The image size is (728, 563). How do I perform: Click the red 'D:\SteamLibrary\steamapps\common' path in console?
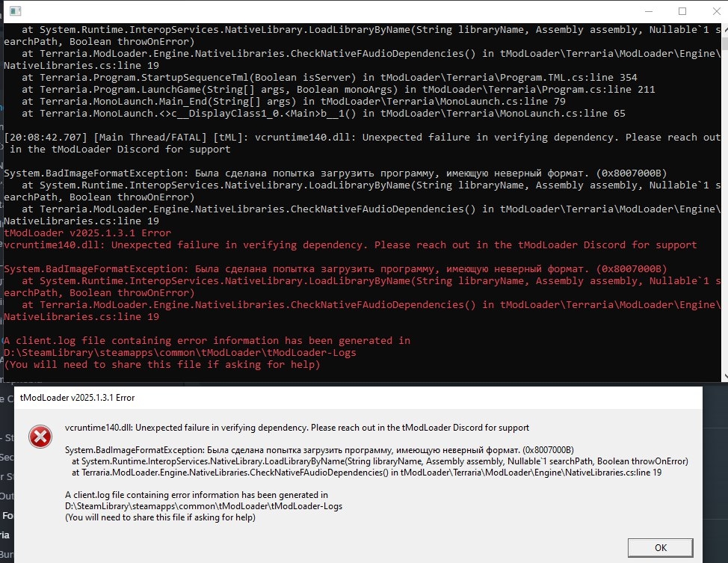coord(180,353)
